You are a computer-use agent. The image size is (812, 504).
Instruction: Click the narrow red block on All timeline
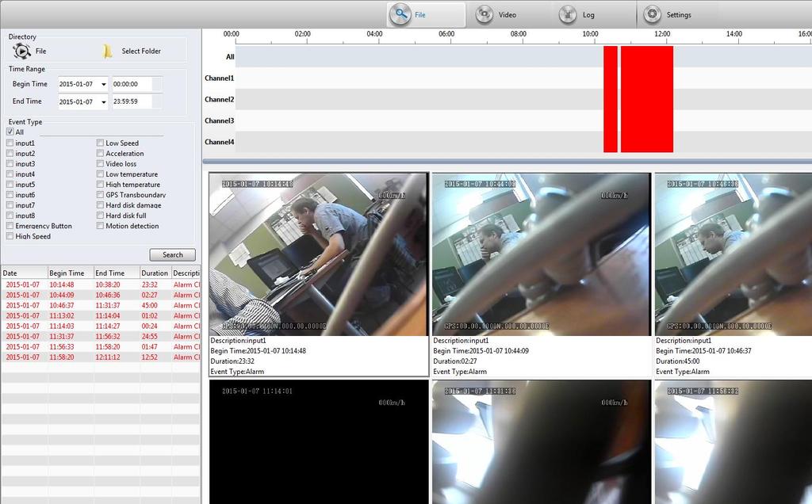tap(611, 56)
